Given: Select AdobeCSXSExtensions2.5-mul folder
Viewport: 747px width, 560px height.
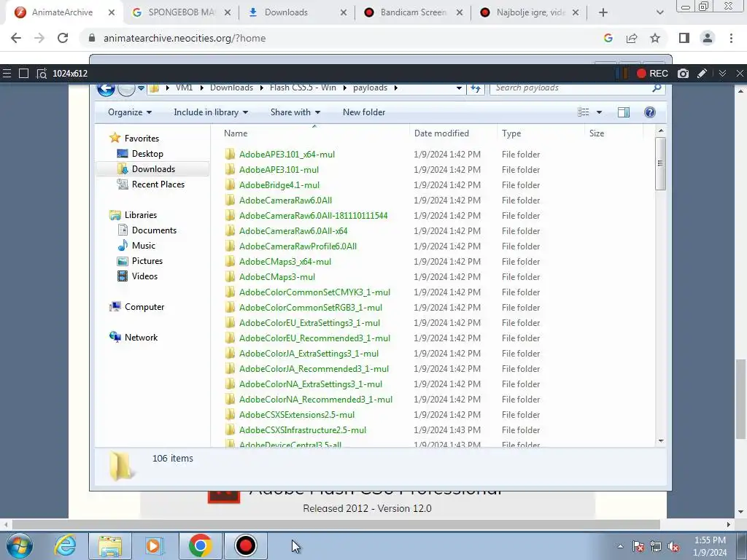Looking at the screenshot, I should (x=297, y=415).
